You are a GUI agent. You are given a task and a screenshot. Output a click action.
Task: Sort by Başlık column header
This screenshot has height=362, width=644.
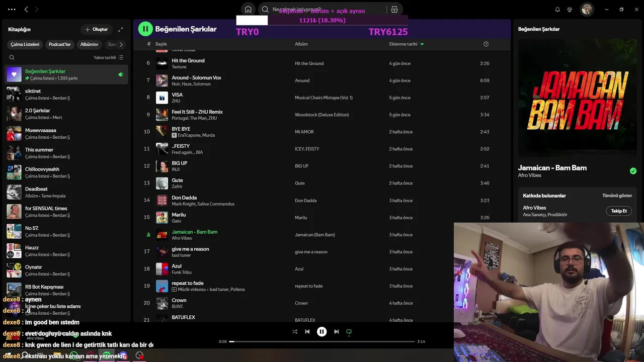161,44
